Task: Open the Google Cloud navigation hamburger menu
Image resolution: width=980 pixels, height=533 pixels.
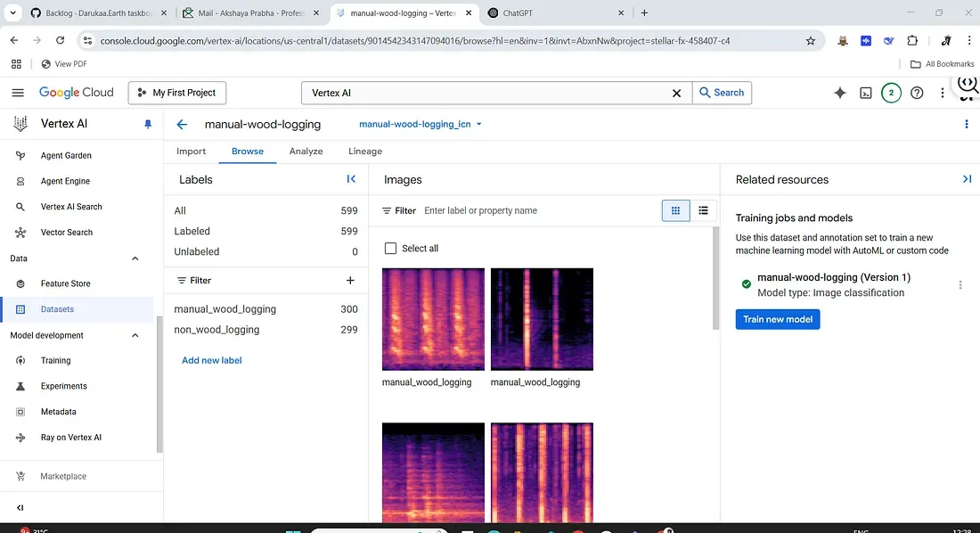Action: 18,93
